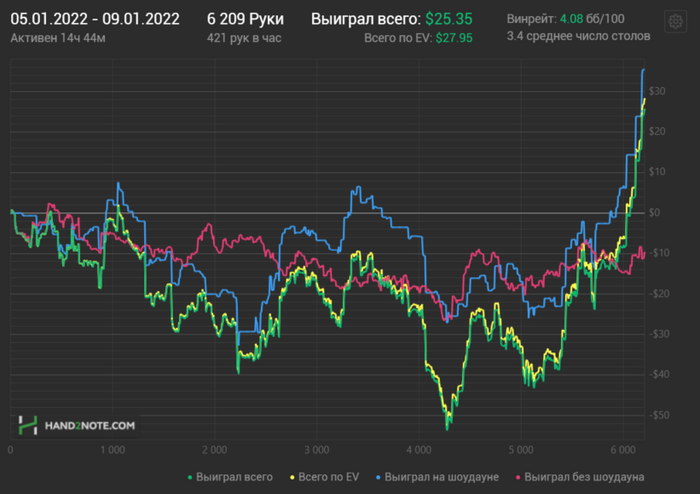Toggle the 'Выиграл без шоудауна' legend series
This screenshot has width=700, height=494.
click(x=580, y=477)
